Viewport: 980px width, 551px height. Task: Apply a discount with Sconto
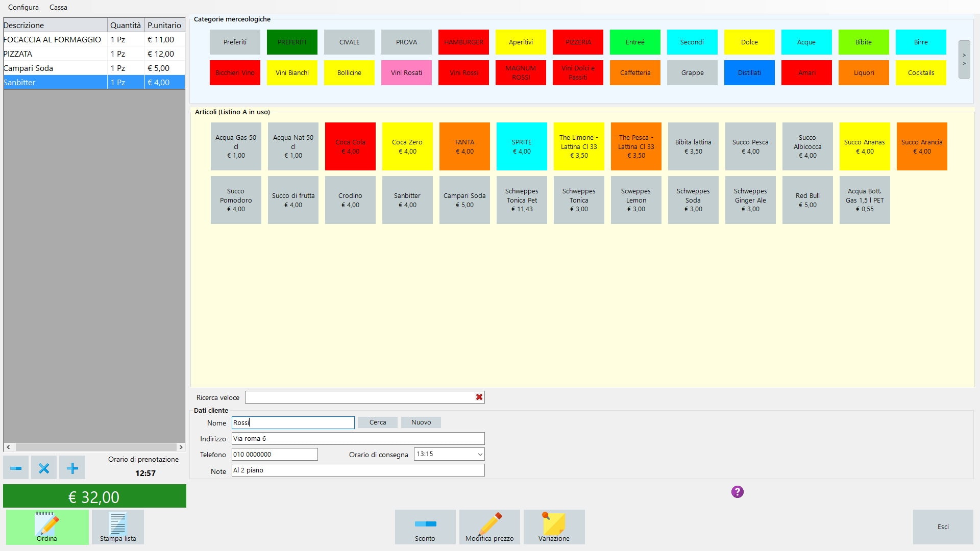tap(425, 527)
